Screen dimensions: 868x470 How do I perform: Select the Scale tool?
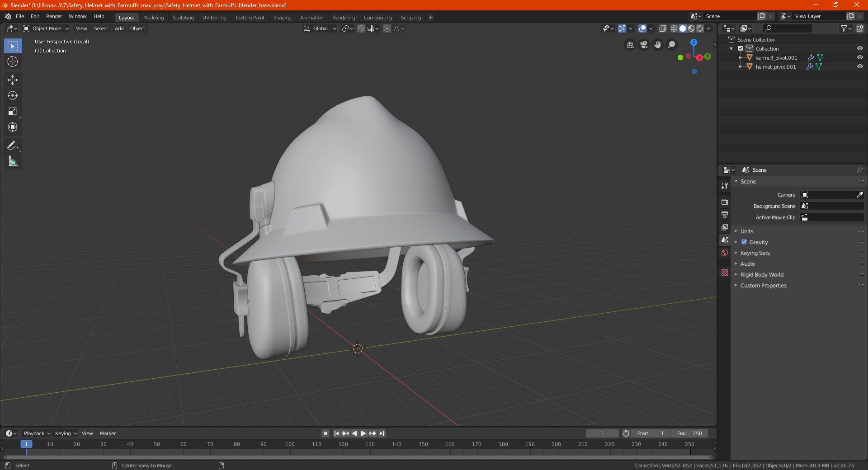(x=13, y=112)
